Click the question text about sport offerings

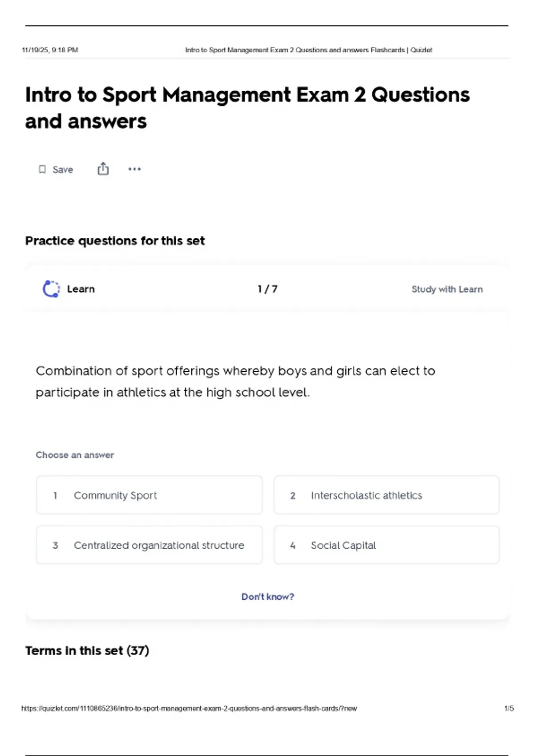235,382
